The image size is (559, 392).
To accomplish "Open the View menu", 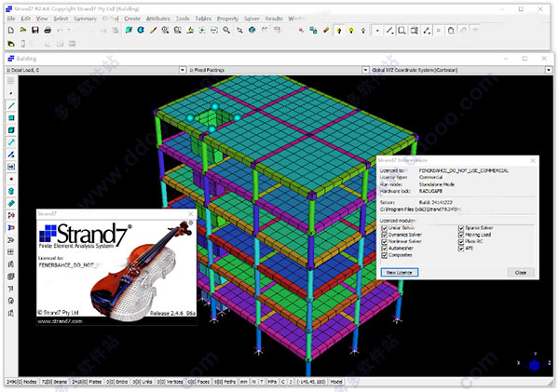I will point(42,19).
